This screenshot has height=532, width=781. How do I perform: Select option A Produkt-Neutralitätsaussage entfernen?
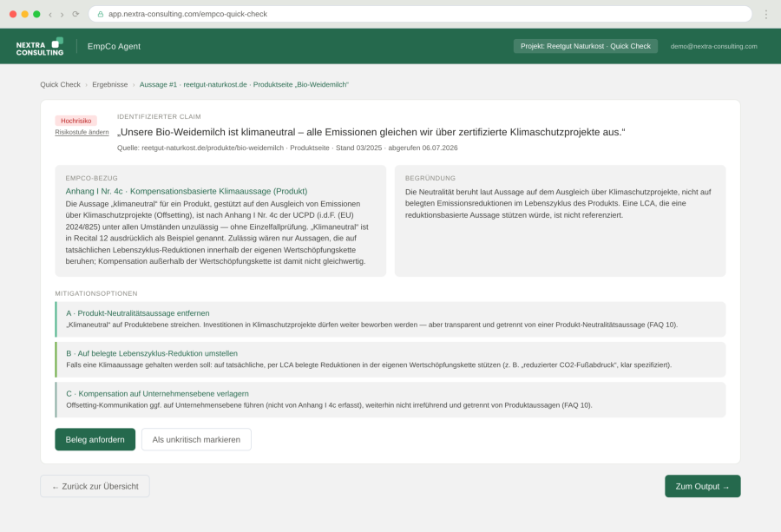[x=390, y=319]
